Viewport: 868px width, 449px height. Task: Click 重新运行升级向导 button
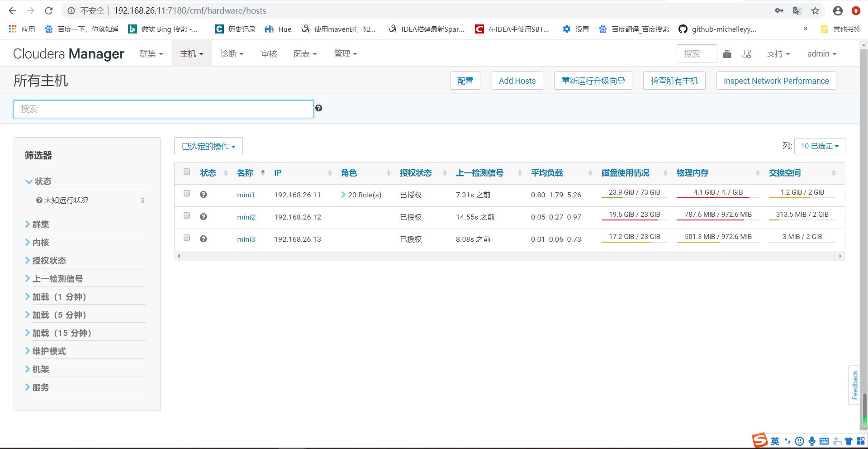coord(593,81)
